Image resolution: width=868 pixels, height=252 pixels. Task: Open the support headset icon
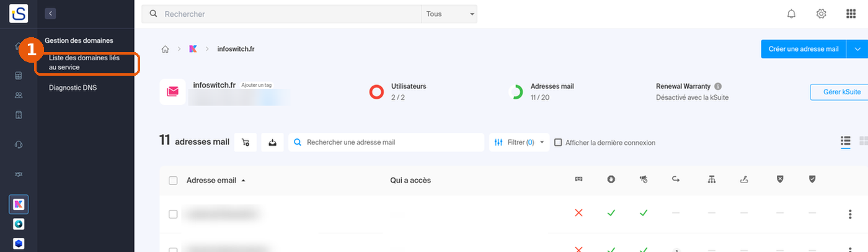[x=19, y=145]
